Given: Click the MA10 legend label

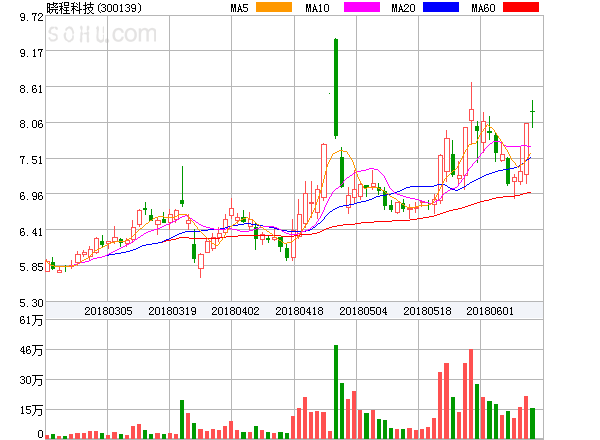Looking at the screenshot, I should point(317,8).
